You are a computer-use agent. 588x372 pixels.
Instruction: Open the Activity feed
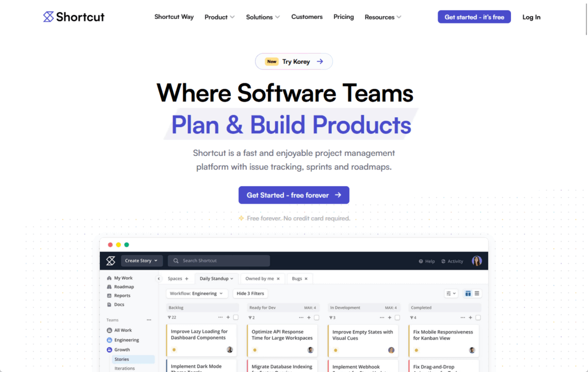coord(452,261)
